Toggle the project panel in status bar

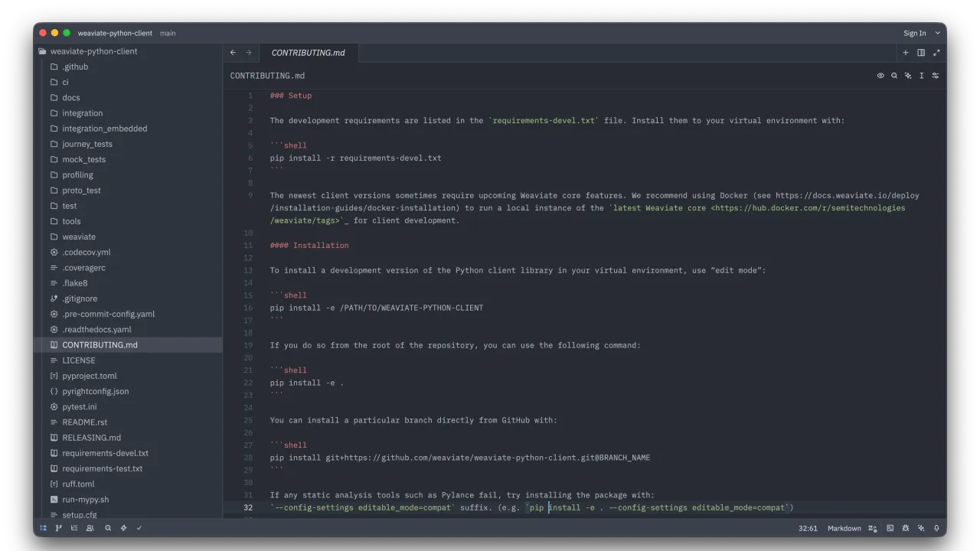[43, 528]
